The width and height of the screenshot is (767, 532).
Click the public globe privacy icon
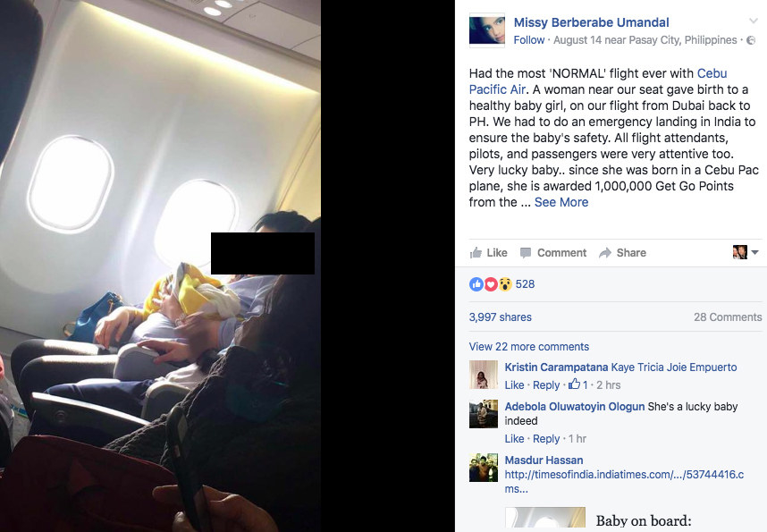click(x=751, y=40)
